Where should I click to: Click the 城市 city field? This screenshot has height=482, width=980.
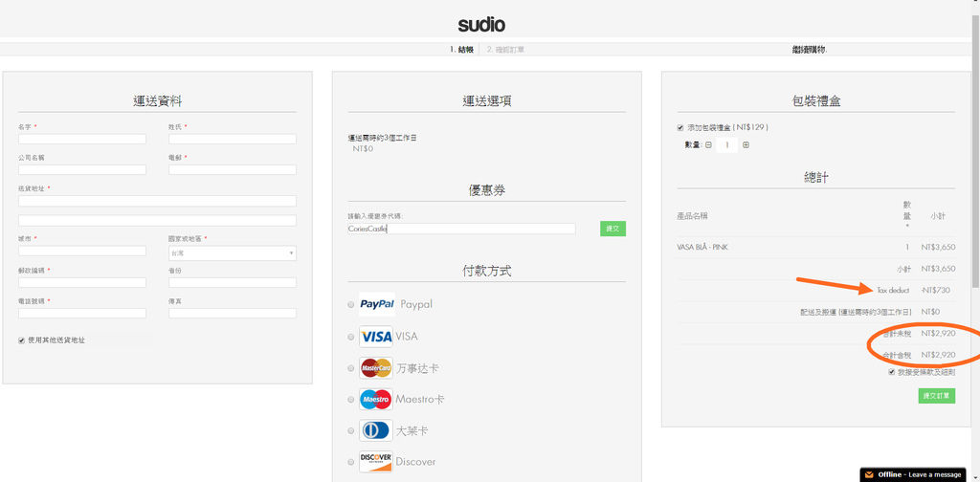(82, 251)
